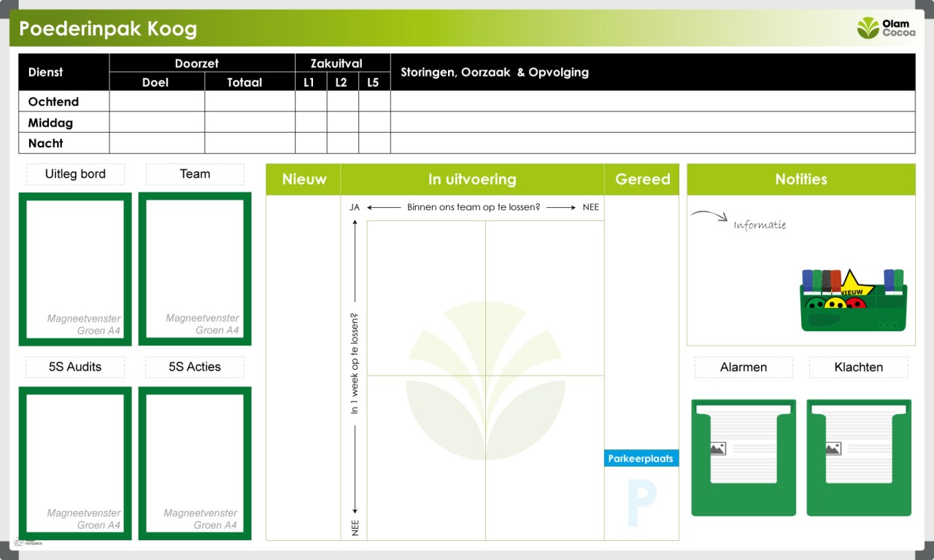Click the 5S Audits label
The height and width of the screenshot is (560, 934).
75,367
